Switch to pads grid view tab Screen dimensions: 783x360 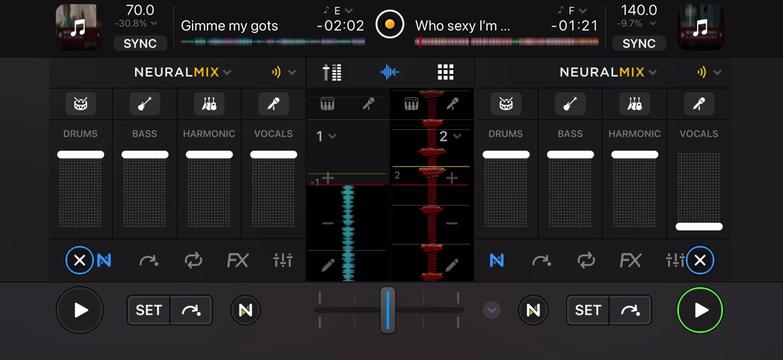tap(445, 72)
